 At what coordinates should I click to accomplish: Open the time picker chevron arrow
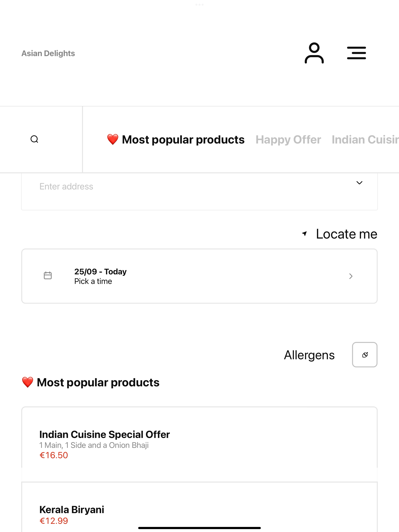[351, 276]
